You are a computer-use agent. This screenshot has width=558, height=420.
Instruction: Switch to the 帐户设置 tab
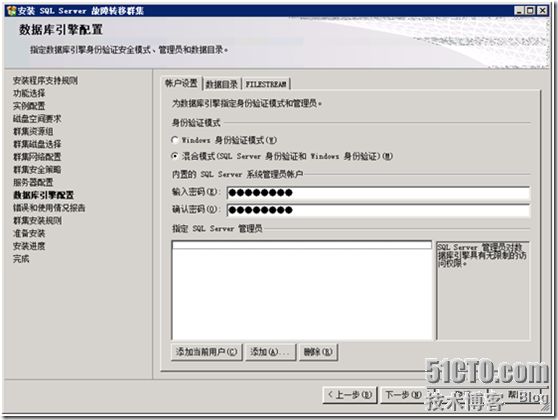pyautogui.click(x=181, y=84)
